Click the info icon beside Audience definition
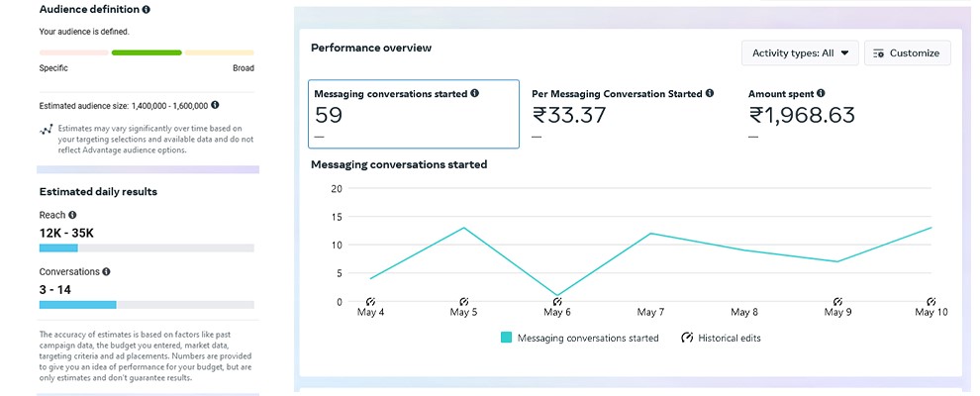 147,9
